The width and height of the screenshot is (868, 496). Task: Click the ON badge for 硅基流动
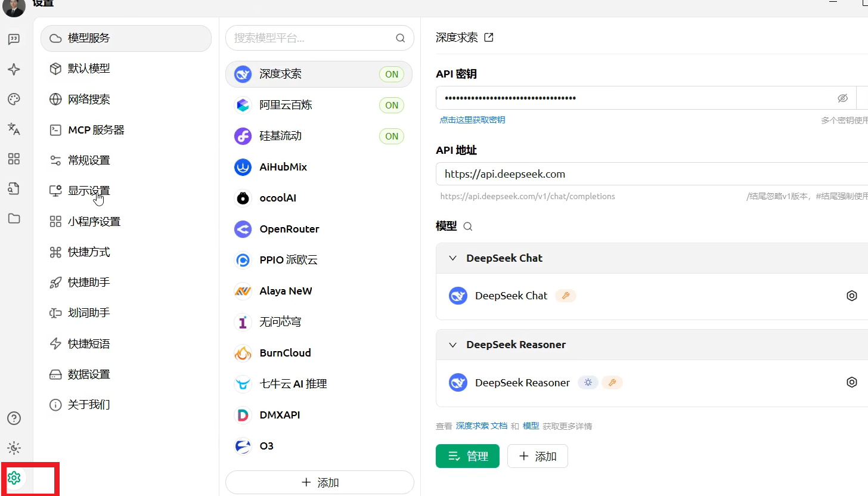point(392,137)
